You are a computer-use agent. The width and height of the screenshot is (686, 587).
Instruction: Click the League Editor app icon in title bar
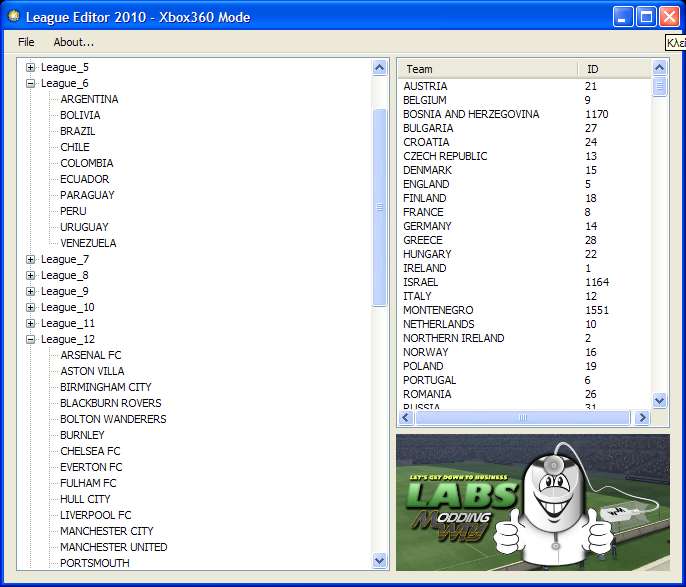coord(13,17)
